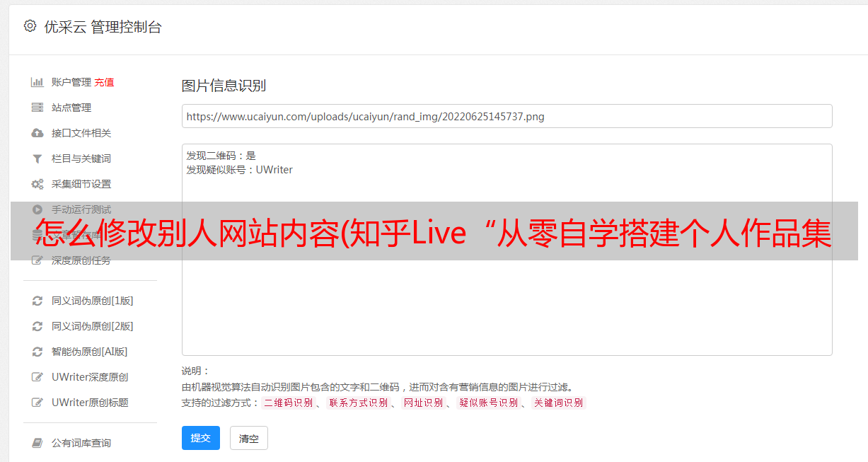Open 采集细节设置 page
This screenshot has width=868, height=462.
(x=81, y=184)
